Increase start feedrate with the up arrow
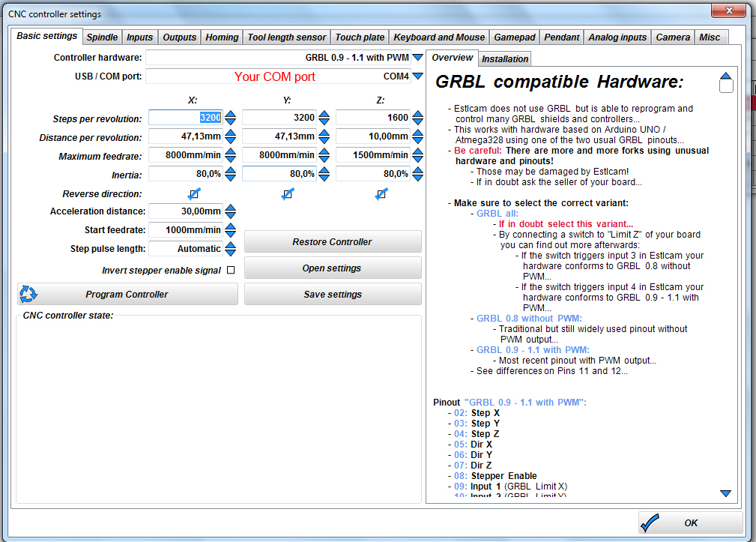The image size is (756, 542). pos(231,226)
